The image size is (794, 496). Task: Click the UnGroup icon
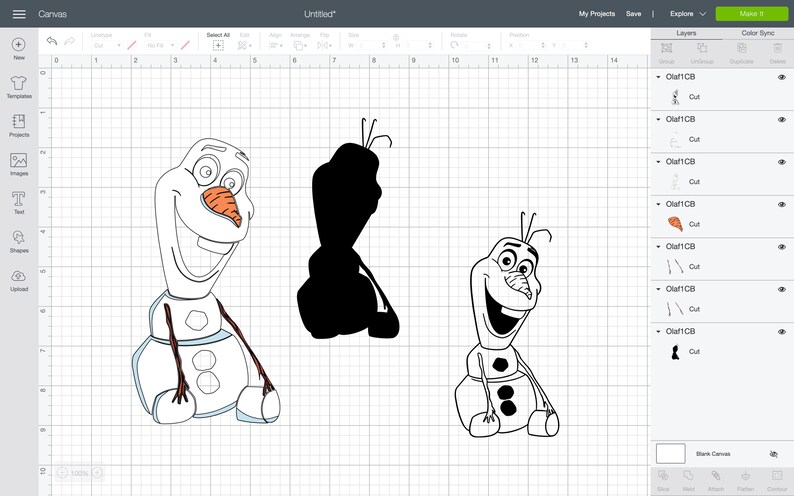pyautogui.click(x=702, y=48)
